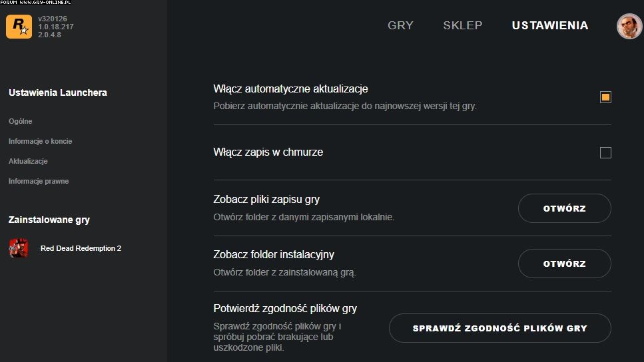The width and height of the screenshot is (644, 362).
Task: Open the save game files folder
Action: (564, 208)
